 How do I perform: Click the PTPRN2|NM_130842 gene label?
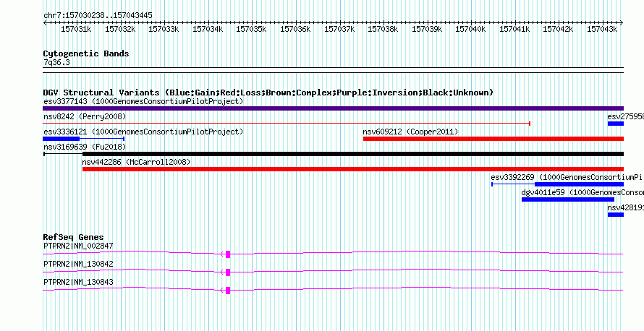78,264
